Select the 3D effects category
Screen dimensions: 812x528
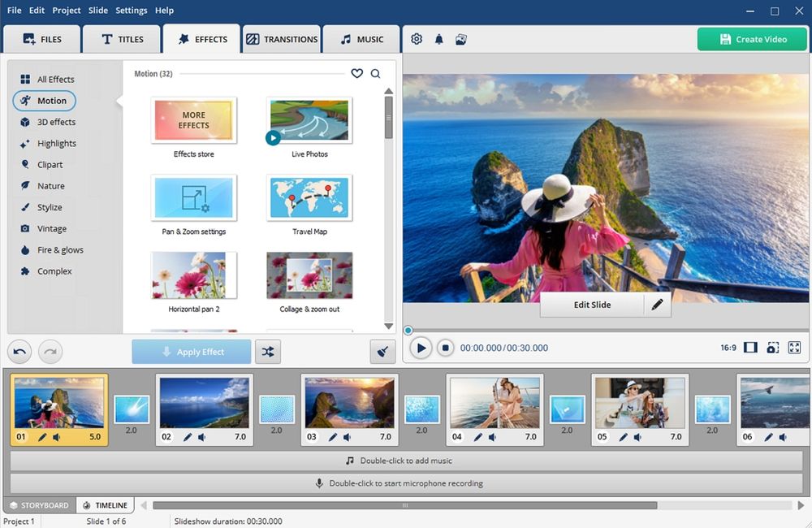click(x=56, y=122)
